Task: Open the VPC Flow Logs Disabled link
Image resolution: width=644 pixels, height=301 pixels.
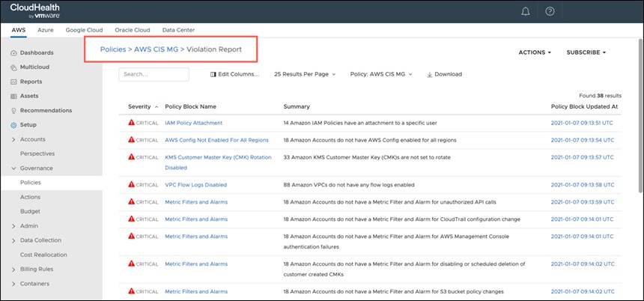Action: (196, 185)
